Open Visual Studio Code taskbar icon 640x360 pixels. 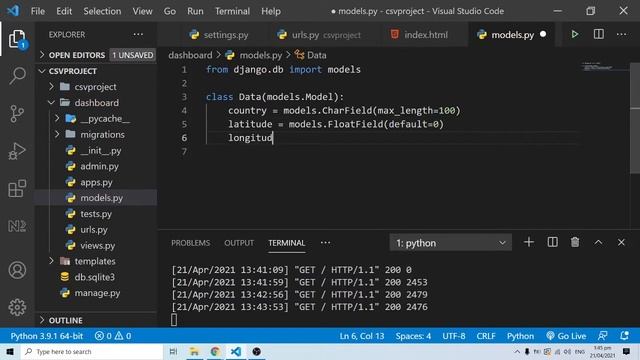pos(236,351)
